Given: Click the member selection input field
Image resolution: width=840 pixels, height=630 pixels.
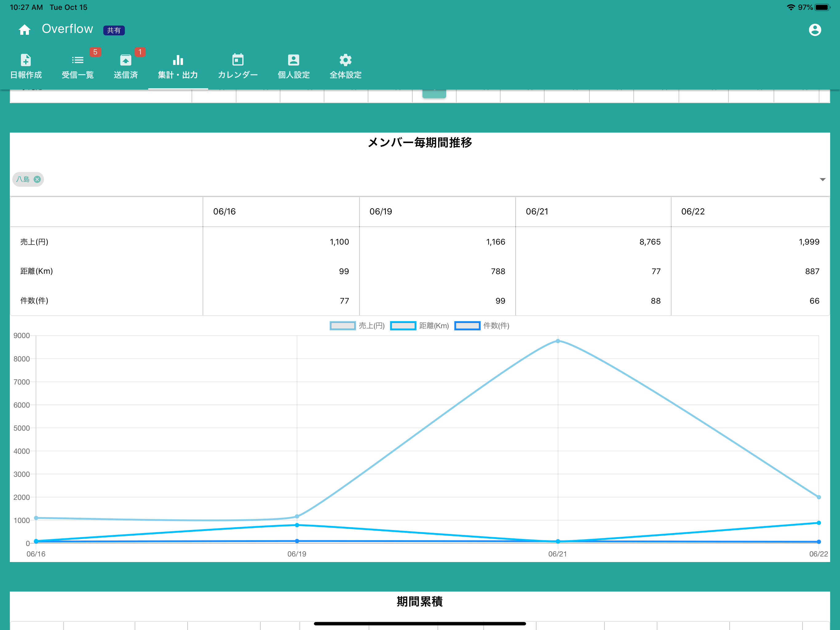Looking at the screenshot, I should 420,179.
